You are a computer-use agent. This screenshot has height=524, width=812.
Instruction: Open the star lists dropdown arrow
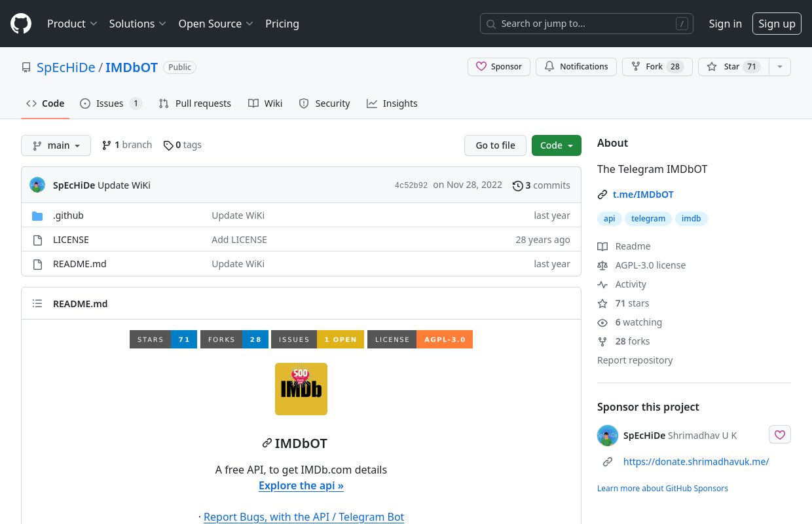coord(779,67)
